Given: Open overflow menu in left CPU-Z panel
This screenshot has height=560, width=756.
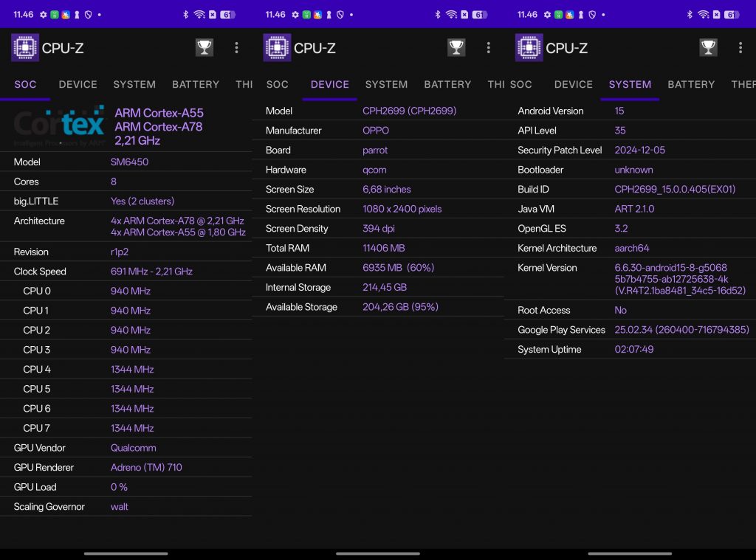Looking at the screenshot, I should [236, 47].
